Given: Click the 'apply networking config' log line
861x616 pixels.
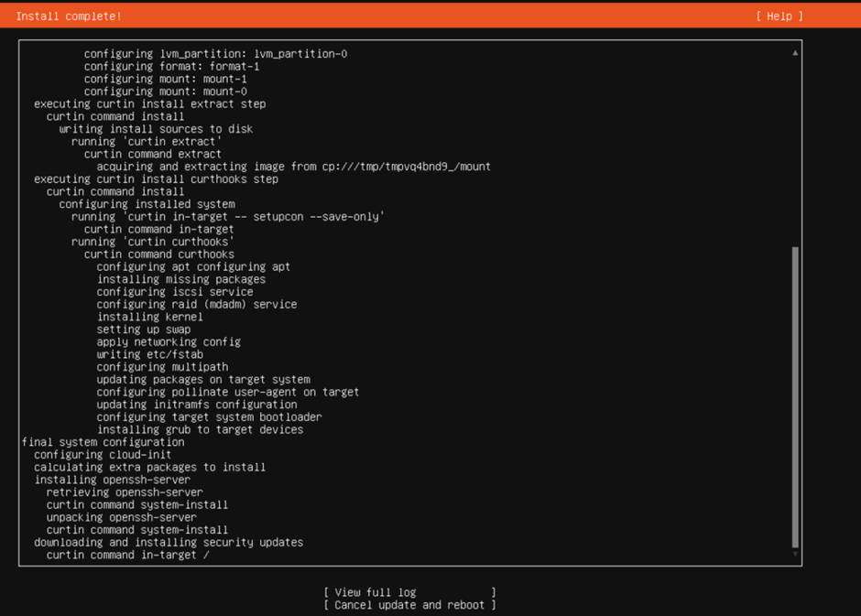Looking at the screenshot, I should click(x=169, y=341).
